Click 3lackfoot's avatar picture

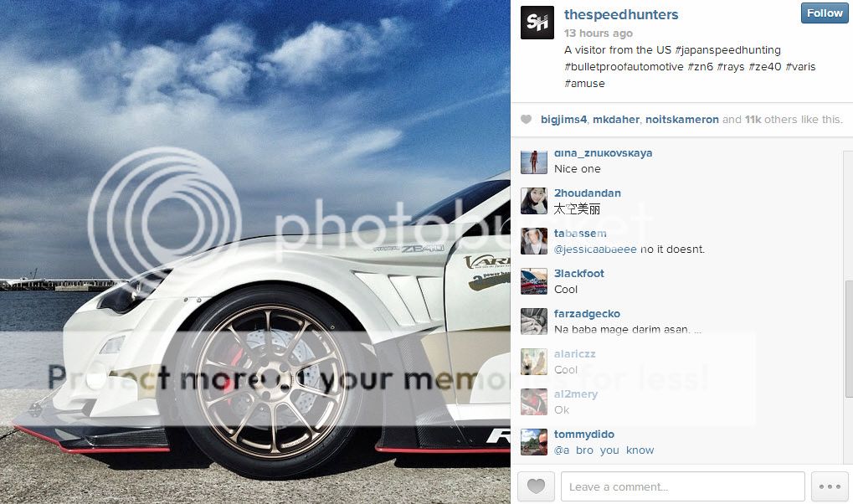[534, 281]
